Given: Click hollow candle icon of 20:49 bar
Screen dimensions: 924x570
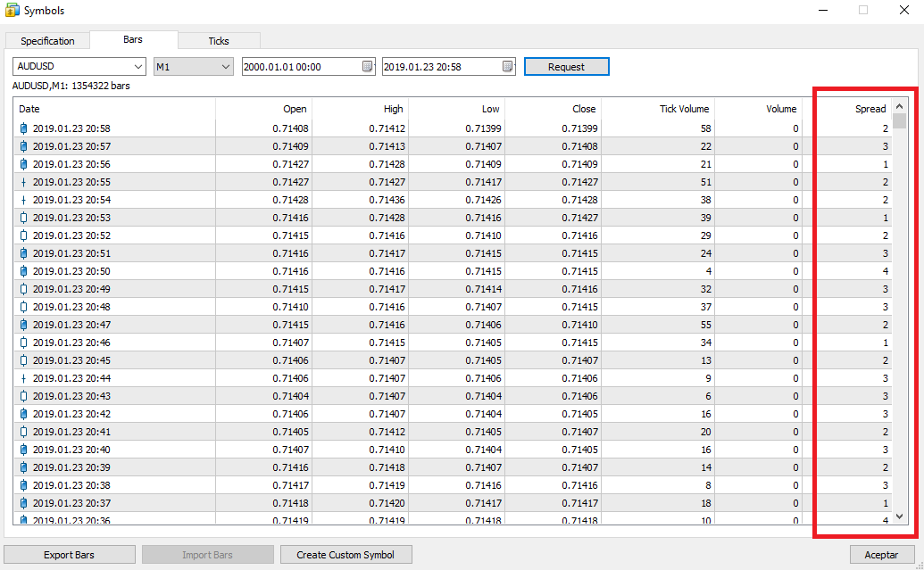Looking at the screenshot, I should 23,289.
